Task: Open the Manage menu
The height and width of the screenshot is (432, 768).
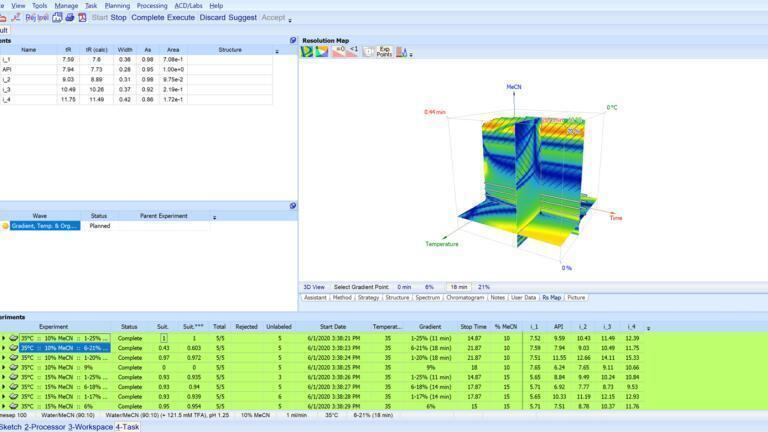Action: [66, 5]
